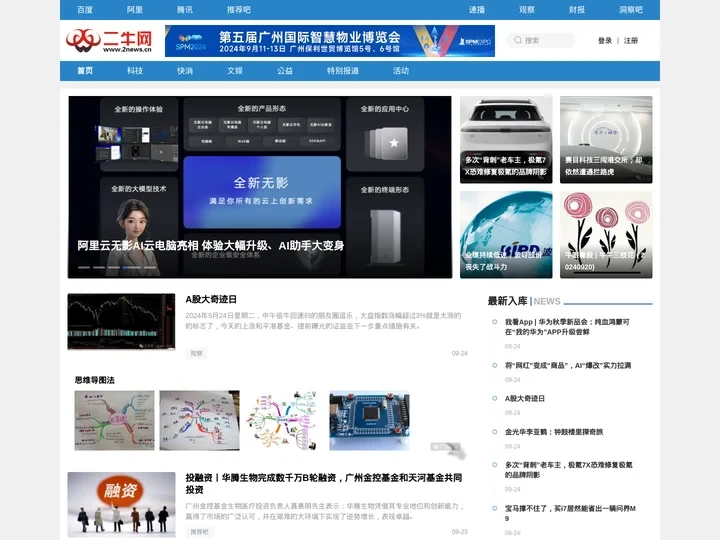720x540 pixels.
Task: Open the 我看App 华为秋季新品会 news item
Action: click(x=567, y=327)
